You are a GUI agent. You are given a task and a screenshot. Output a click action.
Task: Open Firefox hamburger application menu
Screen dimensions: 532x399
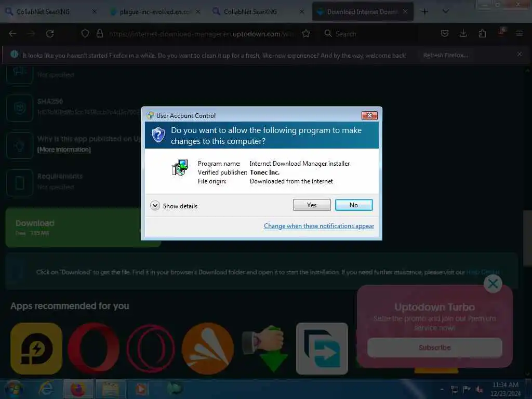tap(519, 33)
